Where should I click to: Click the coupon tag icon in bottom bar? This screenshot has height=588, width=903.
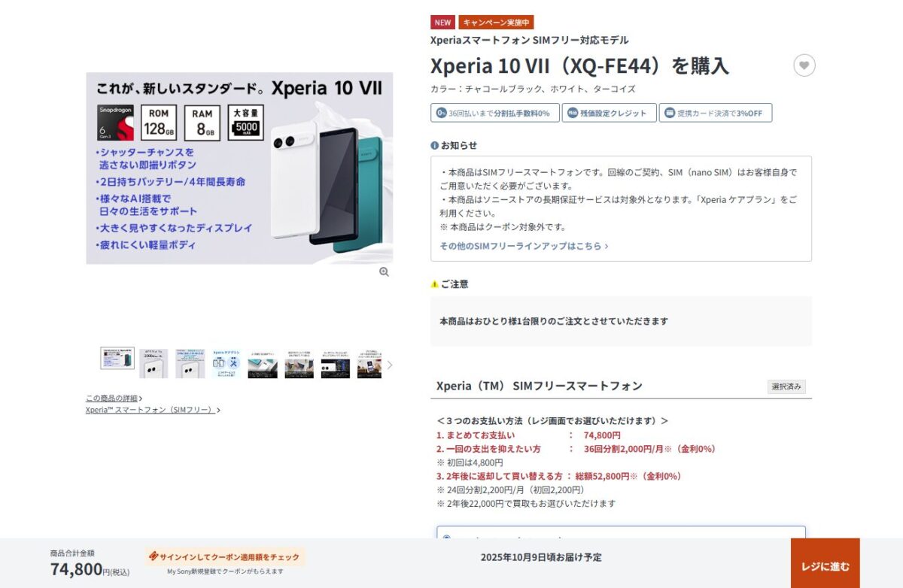coord(154,556)
